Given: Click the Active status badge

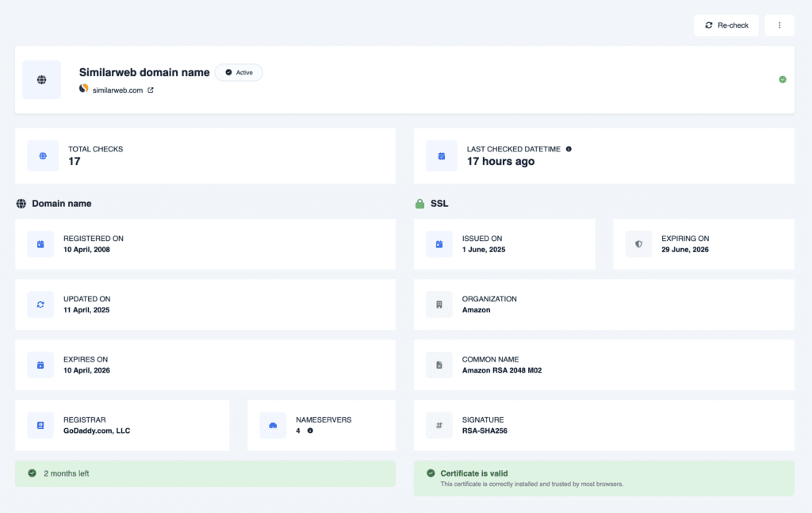Looking at the screenshot, I should tap(239, 72).
